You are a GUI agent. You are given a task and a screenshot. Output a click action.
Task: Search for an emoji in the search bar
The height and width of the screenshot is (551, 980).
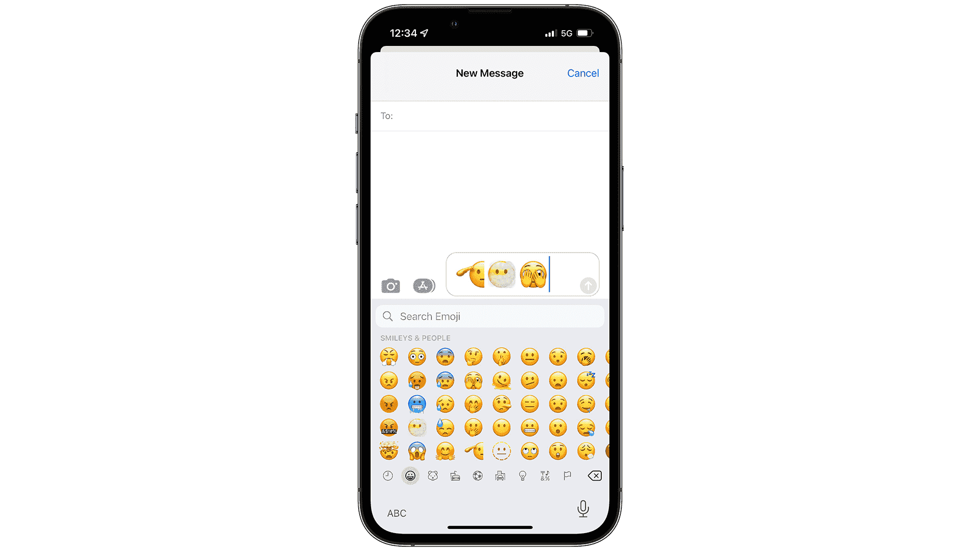point(489,316)
